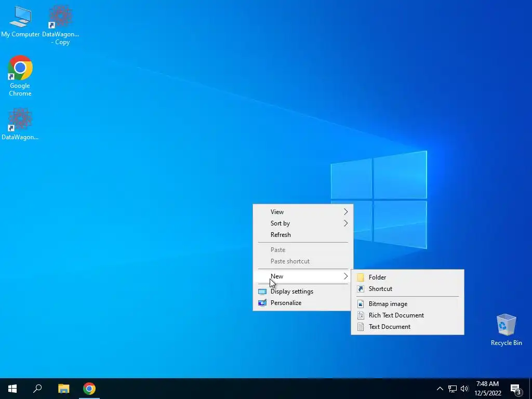Open network status tray icon
This screenshot has width=532, height=399.
(x=453, y=389)
